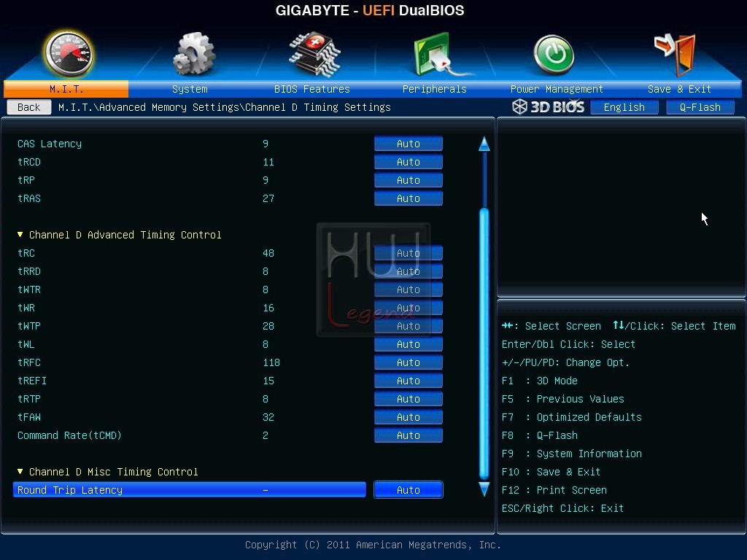Click the breadcrumb path M.I.T.\Advanced Memory Settings
The height and width of the screenshot is (560, 747).
tap(149, 107)
